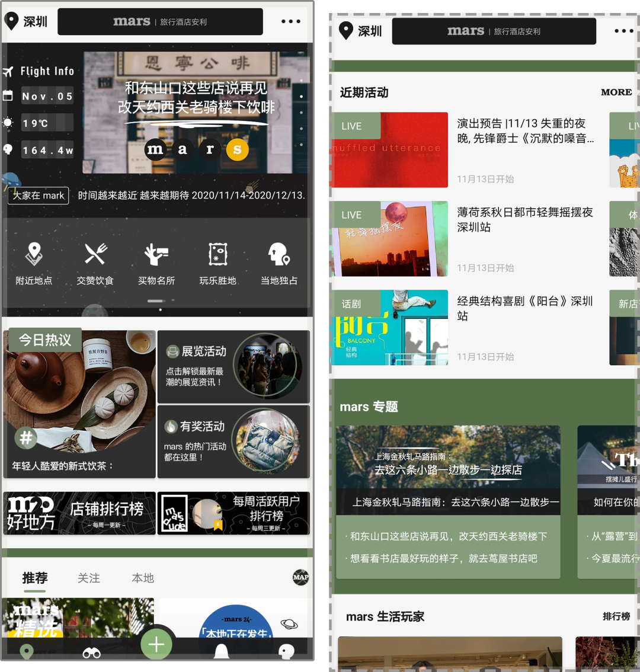The image size is (640, 672).
Task: Tap bottom nav location pin icon
Action: coord(27,651)
